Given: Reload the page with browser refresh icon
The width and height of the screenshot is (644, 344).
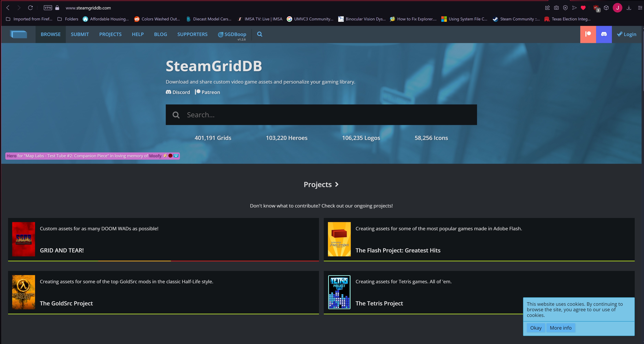Looking at the screenshot, I should pos(30,8).
